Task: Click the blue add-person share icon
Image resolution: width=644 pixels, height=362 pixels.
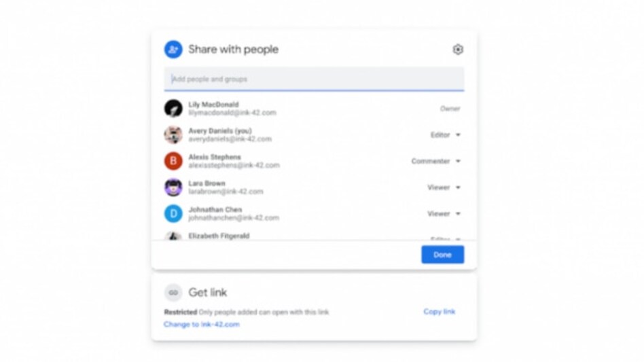Action: coord(173,50)
